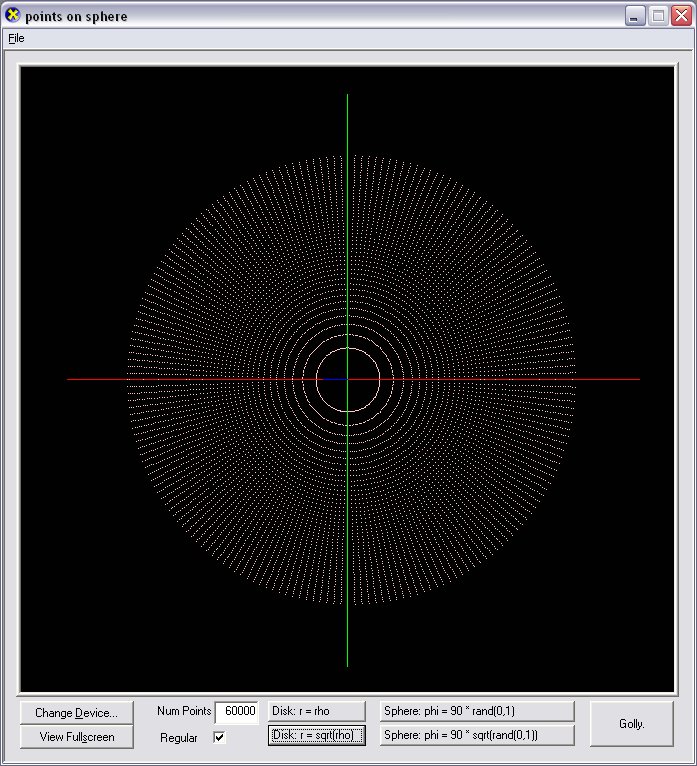Image resolution: width=697 pixels, height=766 pixels.
Task: Click the top end of the green axis
Action: (x=347, y=97)
